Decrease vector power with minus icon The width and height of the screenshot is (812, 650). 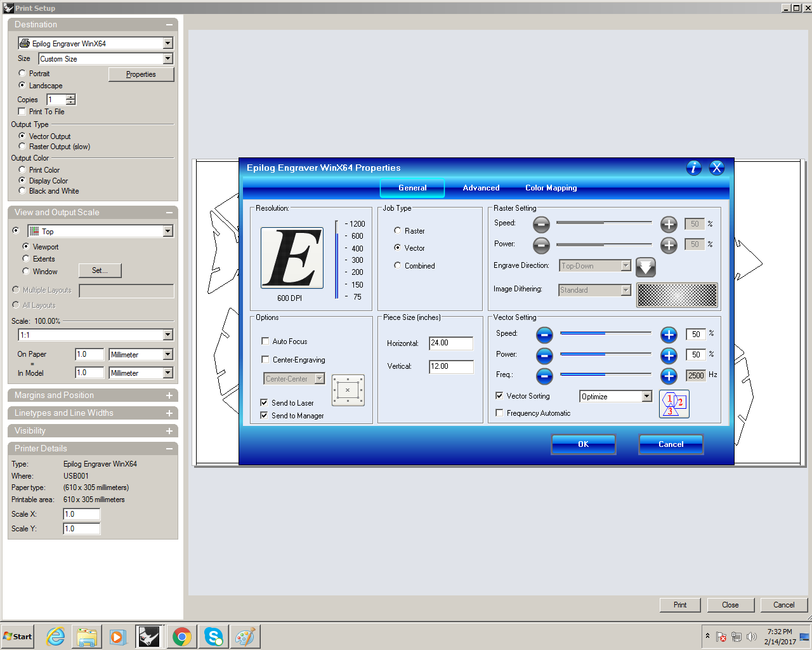point(544,355)
